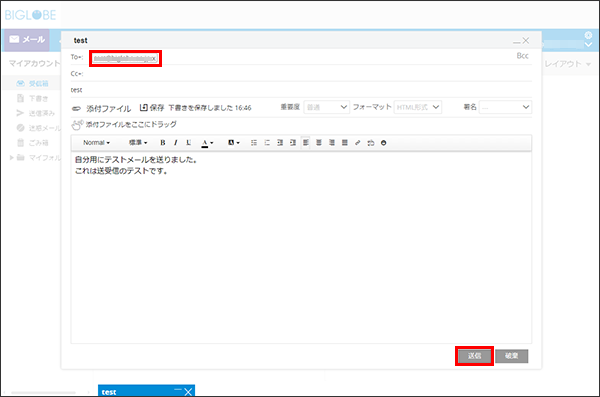Image resolution: width=600 pixels, height=397 pixels.
Task: Align text to the right
Action: coord(332,143)
